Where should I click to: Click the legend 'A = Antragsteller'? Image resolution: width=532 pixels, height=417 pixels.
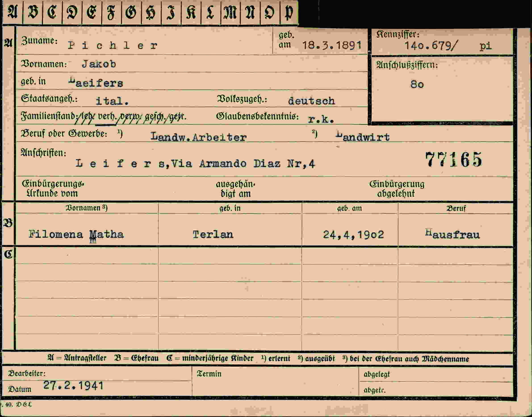(77, 358)
